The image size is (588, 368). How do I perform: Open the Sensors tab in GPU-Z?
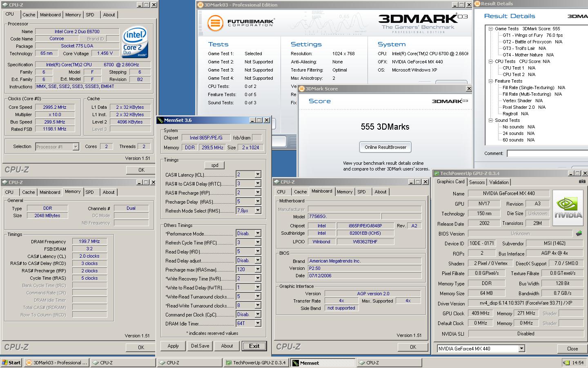pyautogui.click(x=477, y=182)
